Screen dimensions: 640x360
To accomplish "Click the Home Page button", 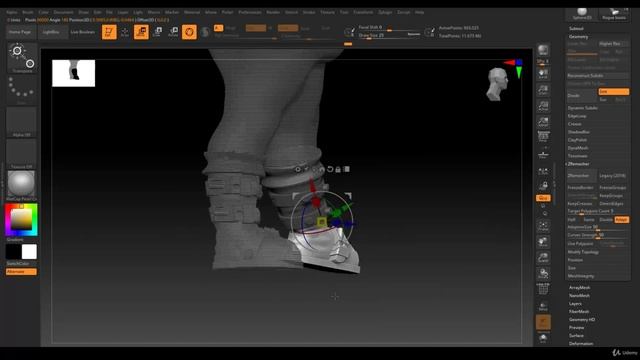I will tap(20, 32).
